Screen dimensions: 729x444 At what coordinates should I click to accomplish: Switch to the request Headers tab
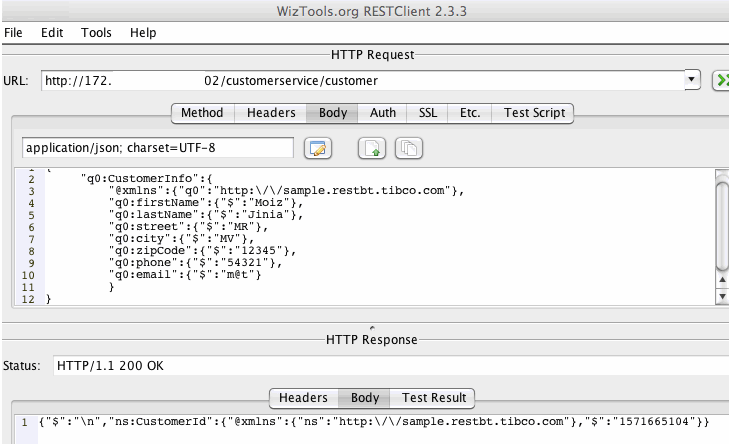pos(271,113)
